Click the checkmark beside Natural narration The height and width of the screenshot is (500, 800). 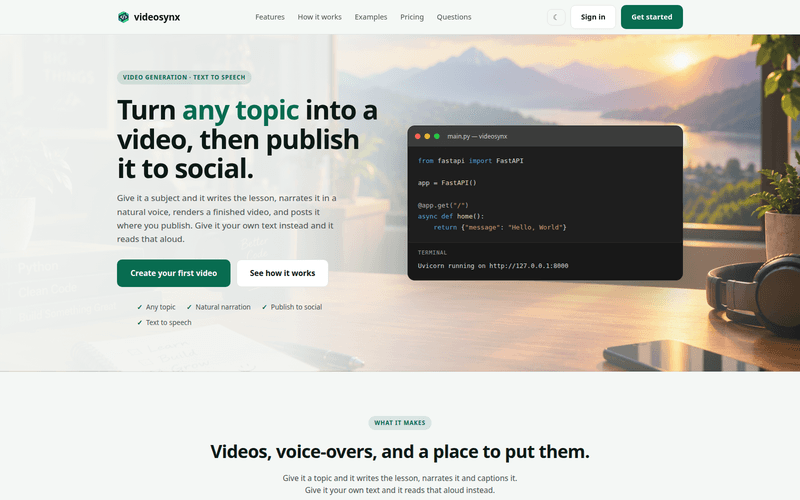click(x=189, y=307)
